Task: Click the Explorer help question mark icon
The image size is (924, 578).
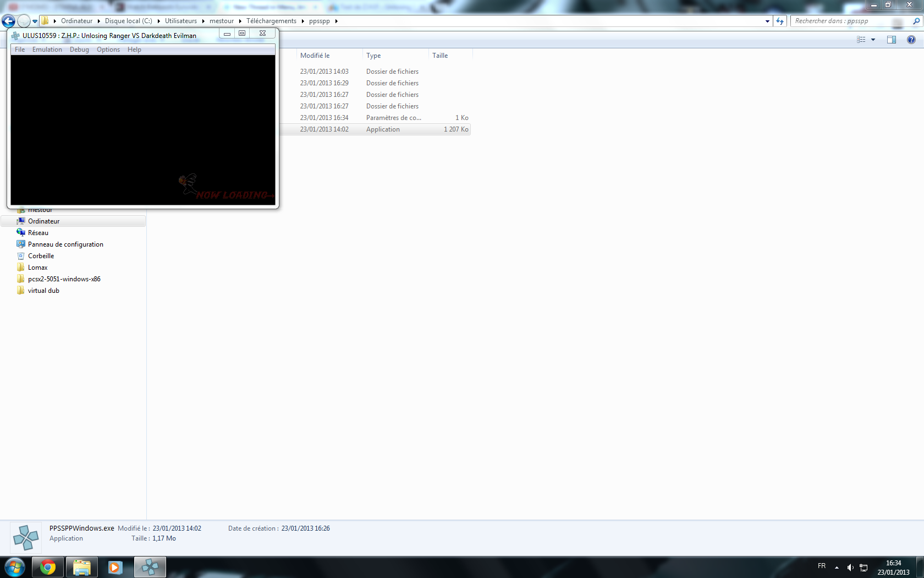Action: 911,40
